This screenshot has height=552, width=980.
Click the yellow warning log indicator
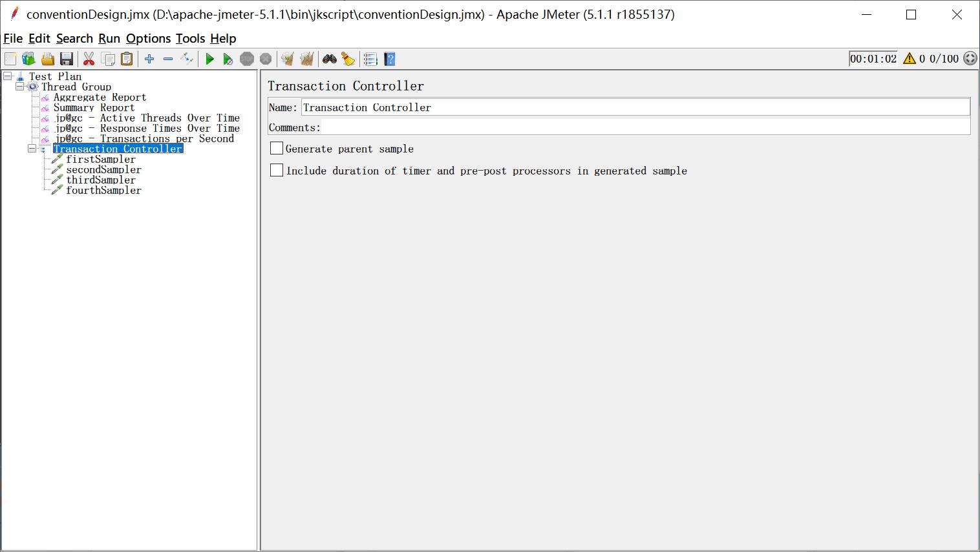tap(910, 59)
